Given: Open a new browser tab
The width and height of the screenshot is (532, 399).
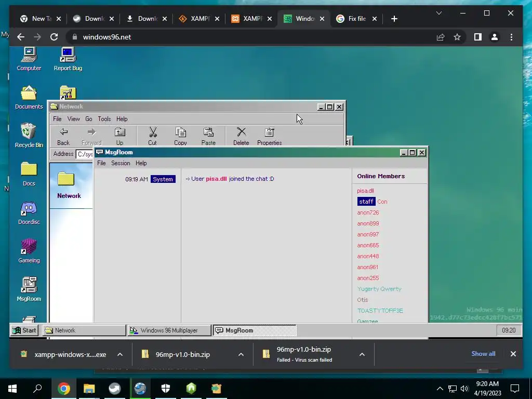Looking at the screenshot, I should pyautogui.click(x=394, y=19).
